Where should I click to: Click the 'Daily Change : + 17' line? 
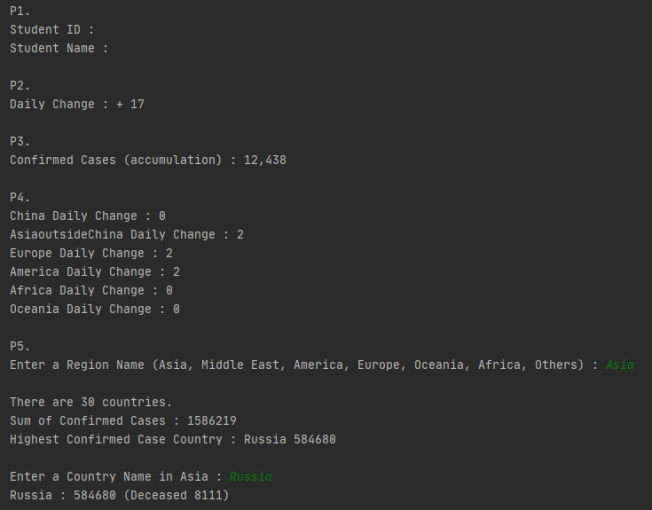point(77,104)
